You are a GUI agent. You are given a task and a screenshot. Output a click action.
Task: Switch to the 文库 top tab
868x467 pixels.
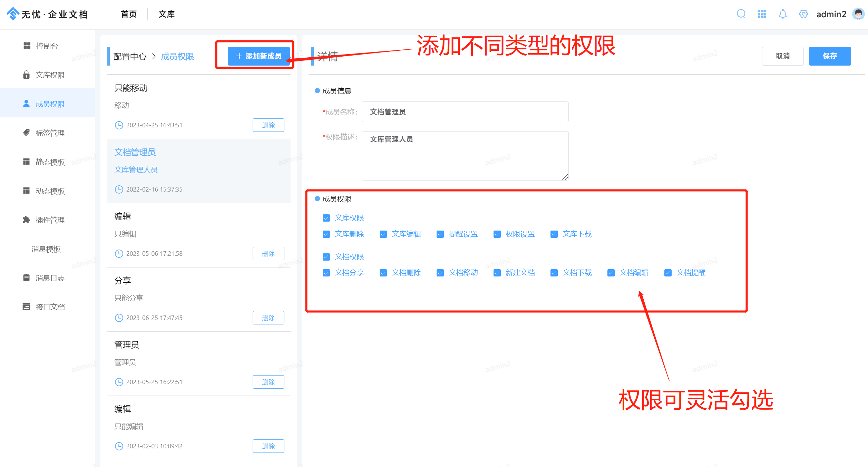click(x=166, y=14)
